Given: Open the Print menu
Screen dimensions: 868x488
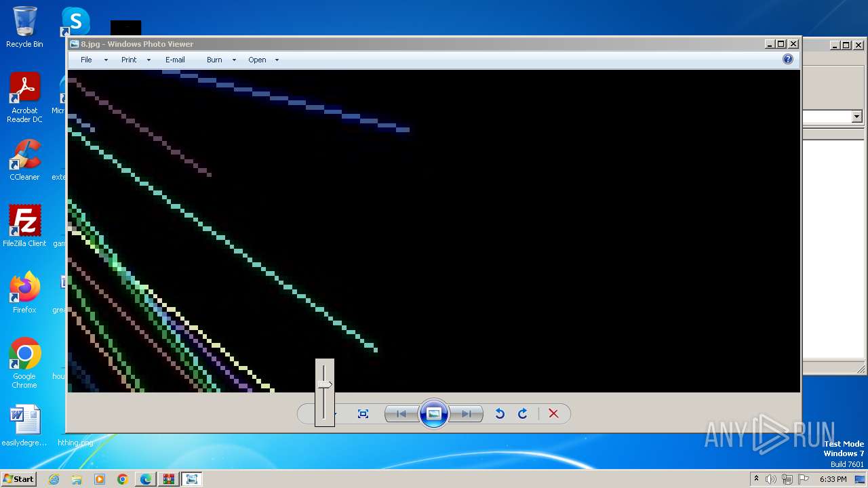Looking at the screenshot, I should (129, 60).
